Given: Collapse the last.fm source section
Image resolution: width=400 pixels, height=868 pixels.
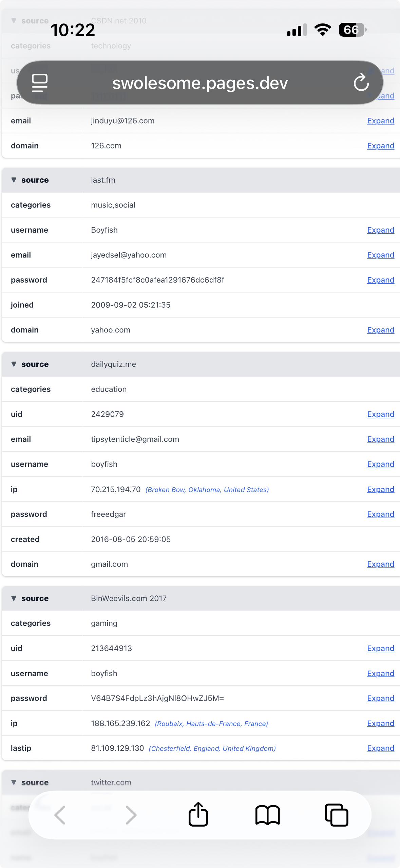Looking at the screenshot, I should [x=14, y=180].
